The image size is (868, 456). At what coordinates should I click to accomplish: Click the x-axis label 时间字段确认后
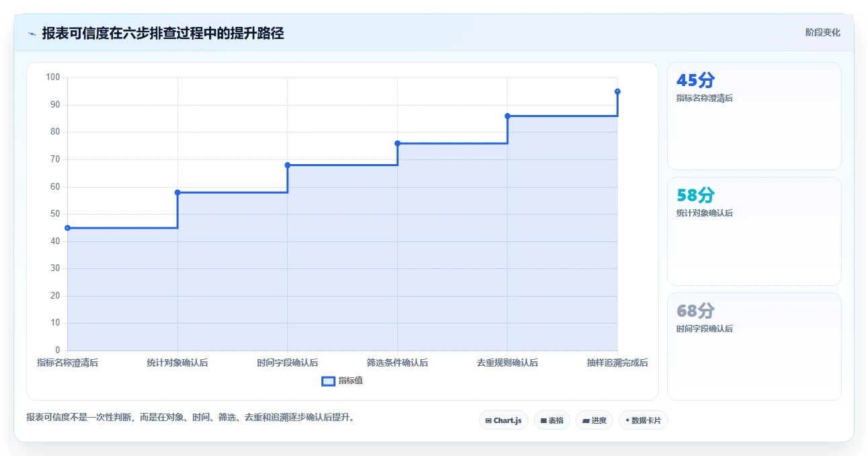point(288,363)
